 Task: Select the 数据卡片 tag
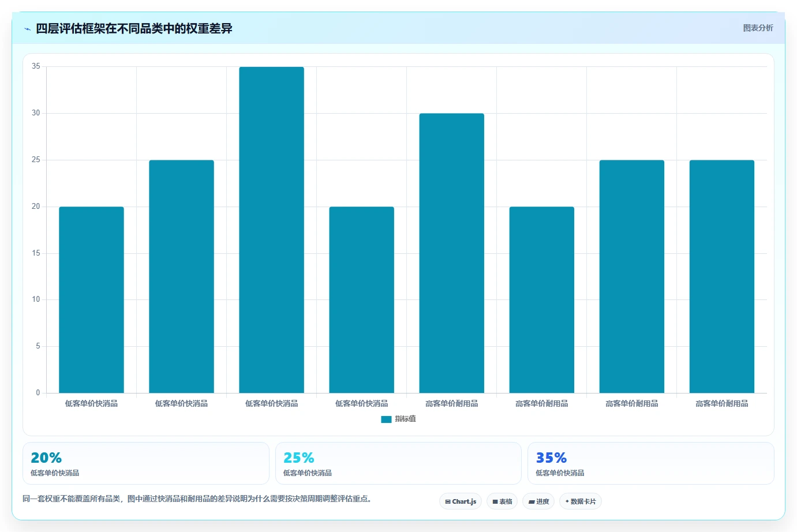tap(581, 501)
